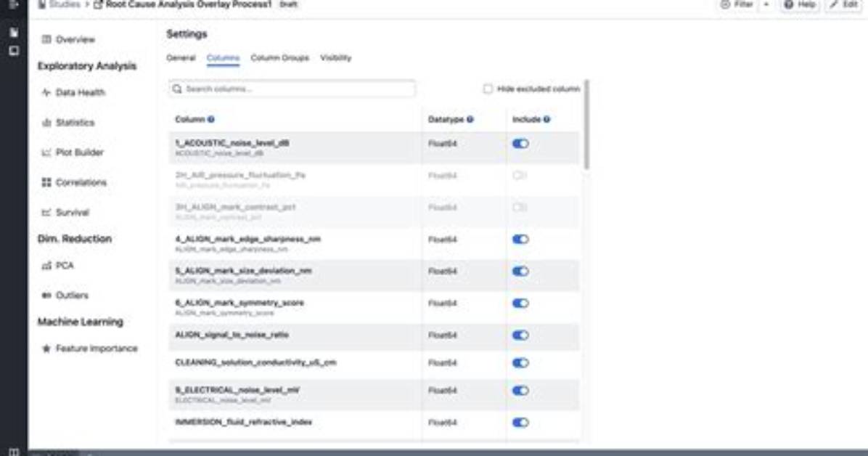Toggle include for 5_ALIGN_mark_size_deviation_nm

point(520,271)
